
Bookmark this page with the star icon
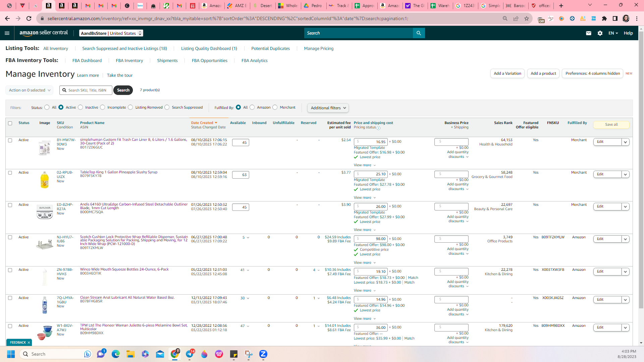(527, 18)
